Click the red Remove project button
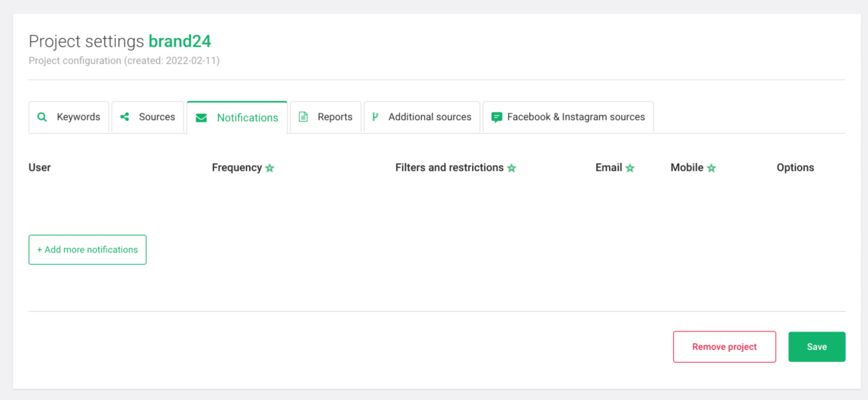This screenshot has height=400, width=868. pos(724,347)
